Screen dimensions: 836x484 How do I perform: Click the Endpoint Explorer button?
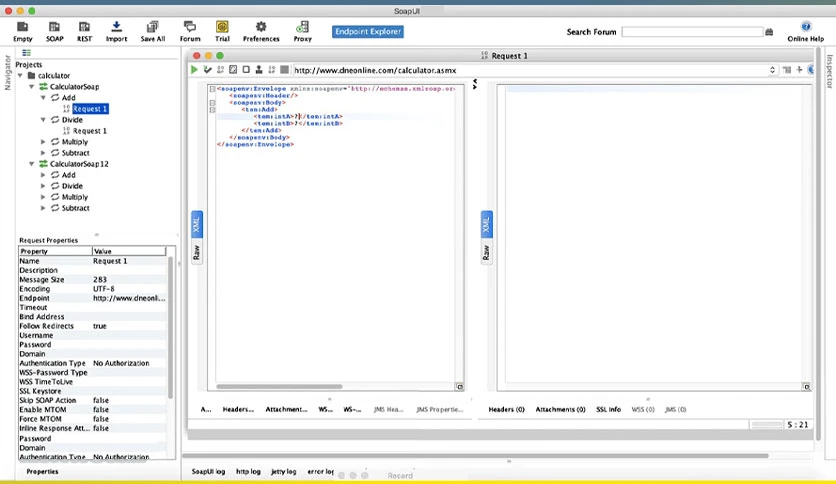point(367,31)
